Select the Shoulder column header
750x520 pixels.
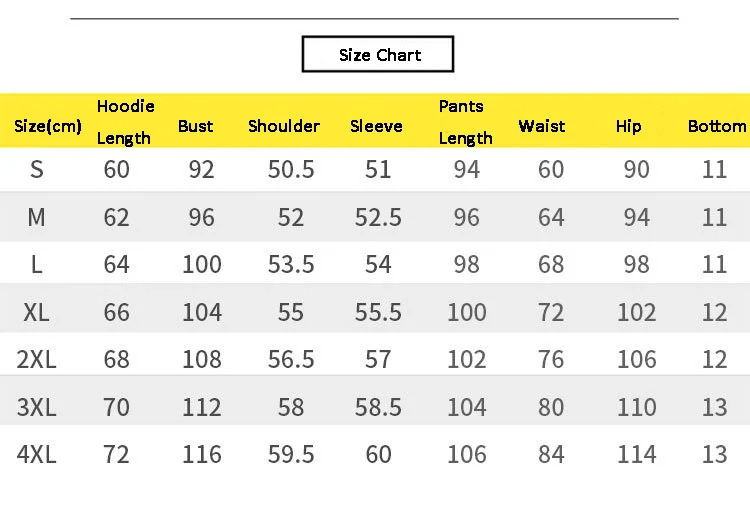tap(284, 126)
